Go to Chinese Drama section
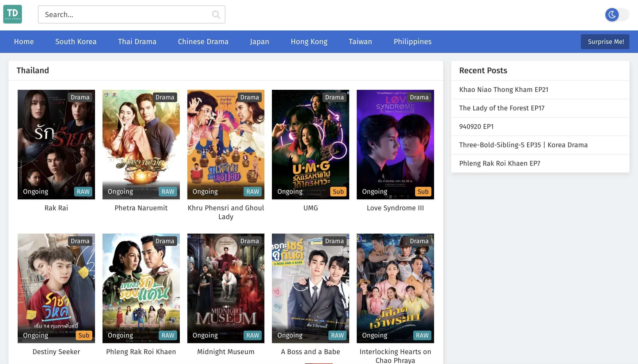 tap(203, 42)
